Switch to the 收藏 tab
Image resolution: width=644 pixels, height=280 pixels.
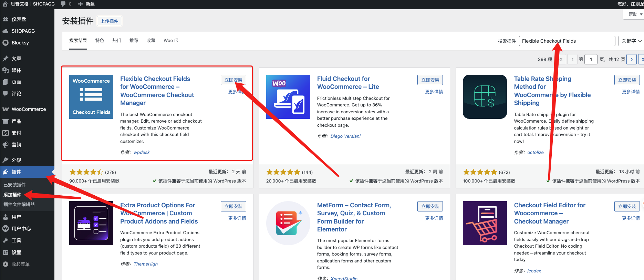click(x=151, y=41)
